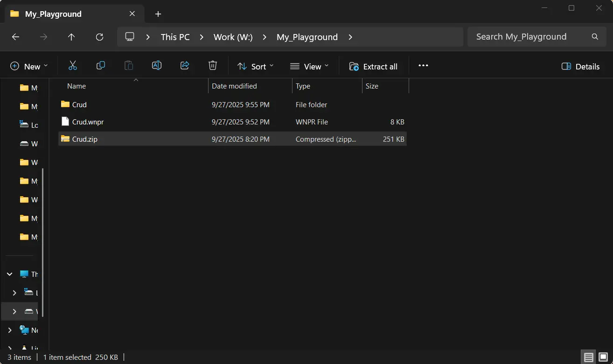Click the Share icon in toolbar
This screenshot has width=613, height=364.
[185, 66]
